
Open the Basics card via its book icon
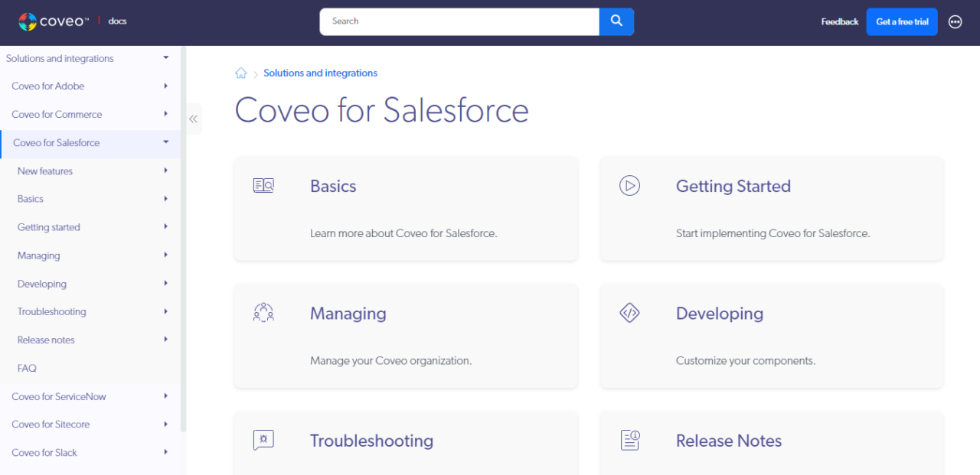click(x=263, y=184)
